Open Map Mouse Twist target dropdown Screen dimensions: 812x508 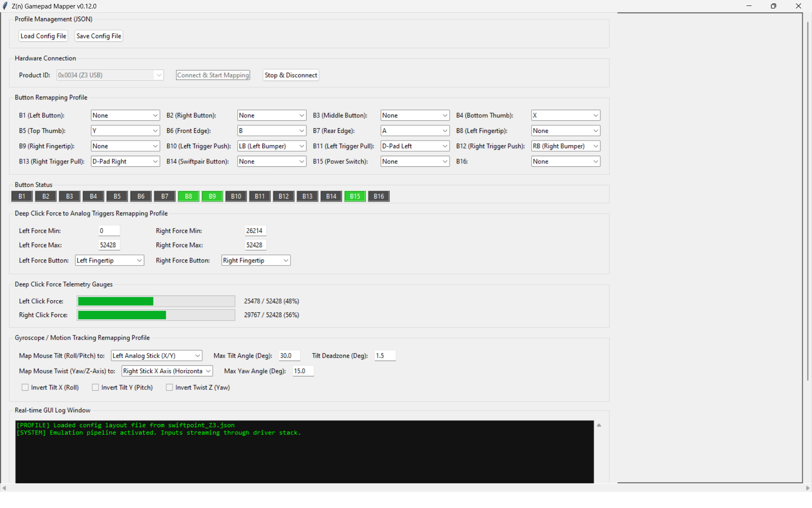167,371
